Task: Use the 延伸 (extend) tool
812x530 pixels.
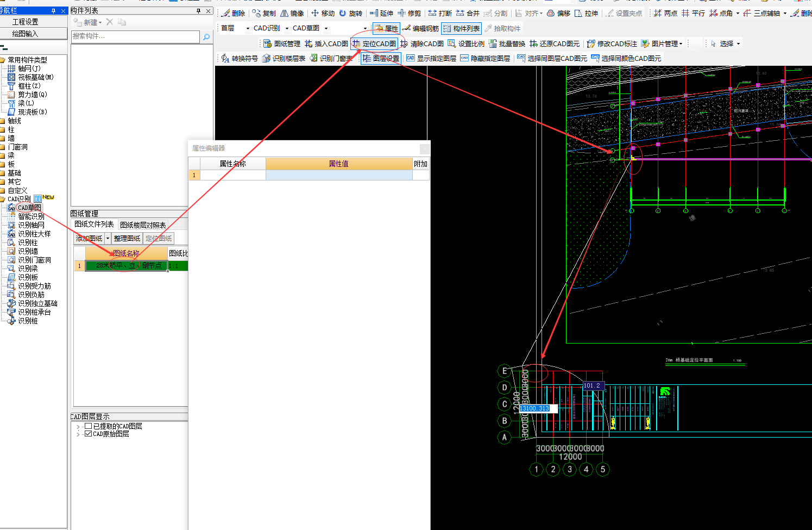Action: pos(382,13)
